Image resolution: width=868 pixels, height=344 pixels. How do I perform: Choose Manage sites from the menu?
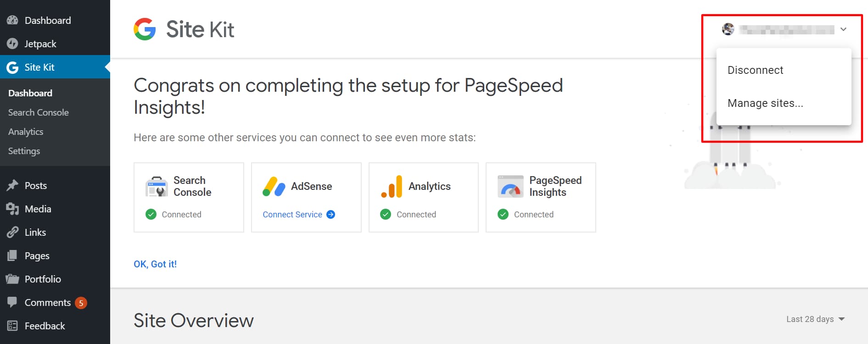tap(765, 103)
